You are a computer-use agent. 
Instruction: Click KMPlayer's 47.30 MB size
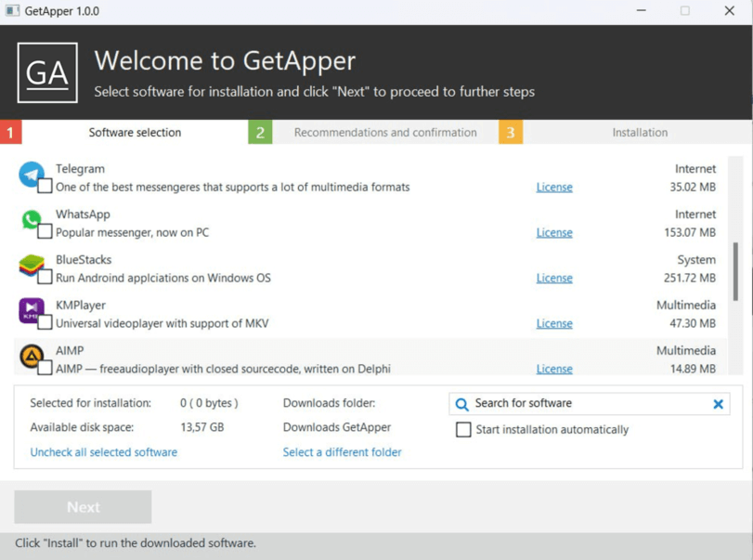coord(693,323)
